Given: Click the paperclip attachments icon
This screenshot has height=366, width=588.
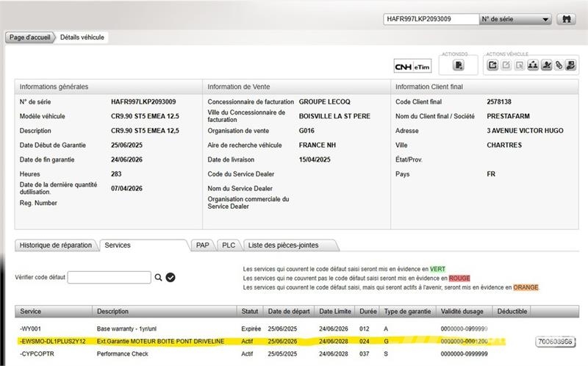Looking at the screenshot, I should click(x=559, y=65).
